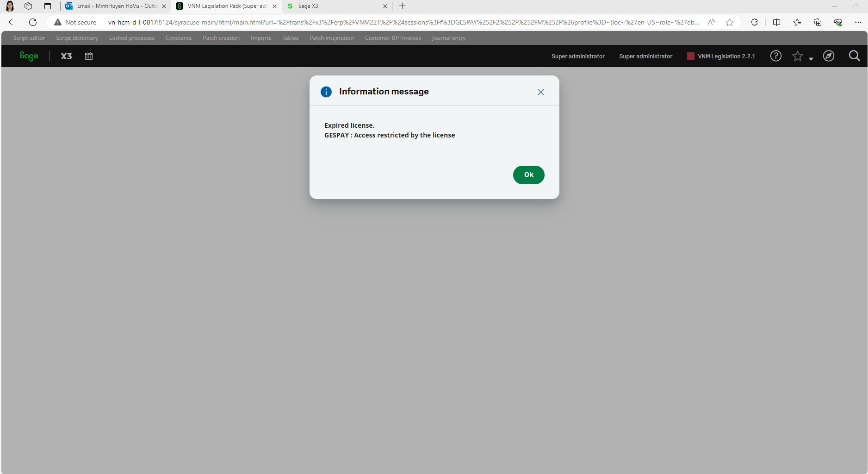Click the browser refresh icon
The width and height of the screenshot is (868, 474).
[x=33, y=22]
